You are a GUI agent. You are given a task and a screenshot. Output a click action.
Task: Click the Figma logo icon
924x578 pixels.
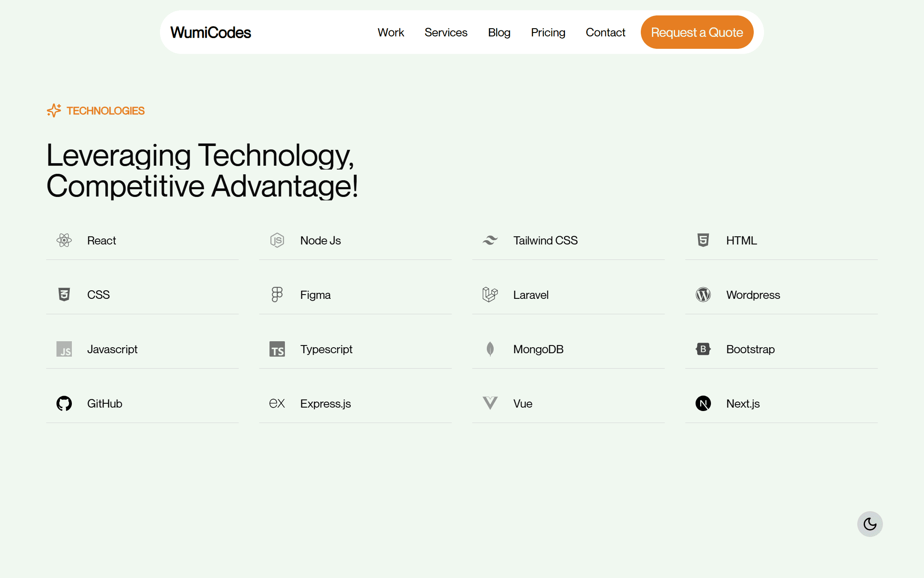point(277,295)
